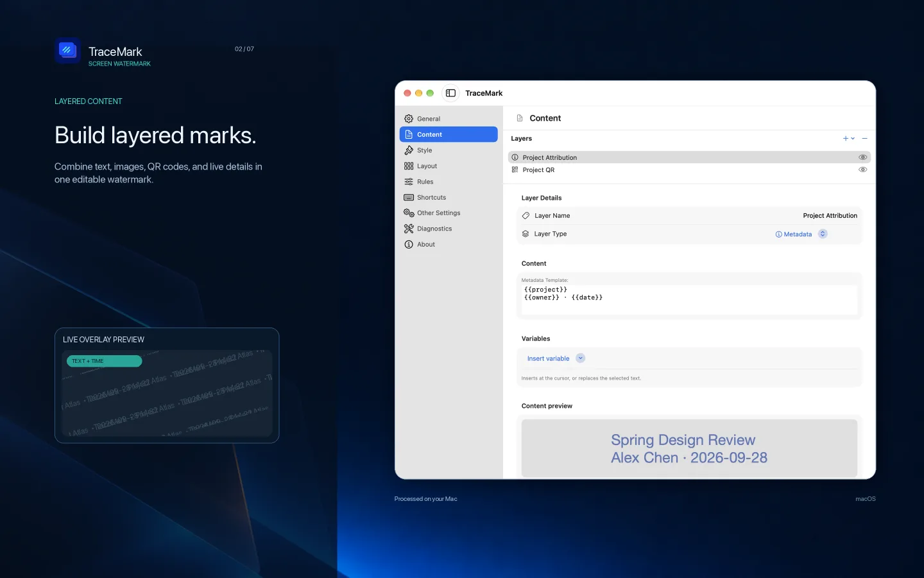Click the content preview watermark image
Image resolution: width=924 pixels, height=578 pixels.
click(x=689, y=448)
